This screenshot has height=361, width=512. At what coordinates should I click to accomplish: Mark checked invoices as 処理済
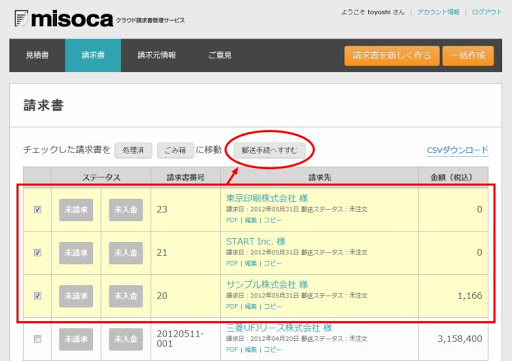[x=133, y=150]
